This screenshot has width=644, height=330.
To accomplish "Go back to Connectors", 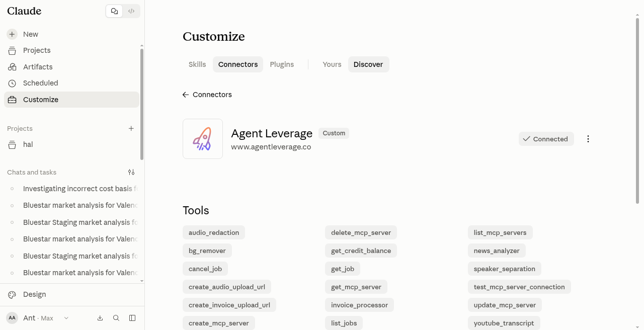I will point(207,95).
